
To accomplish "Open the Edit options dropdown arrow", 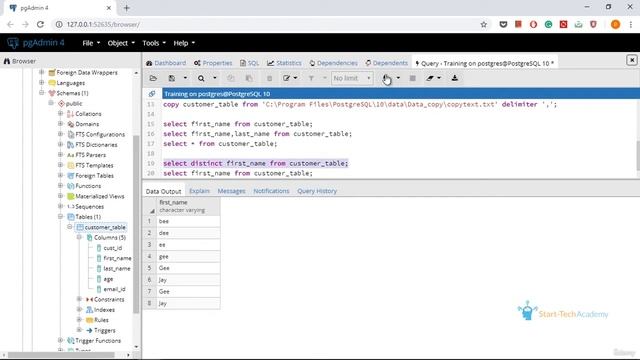I will click(x=296, y=78).
